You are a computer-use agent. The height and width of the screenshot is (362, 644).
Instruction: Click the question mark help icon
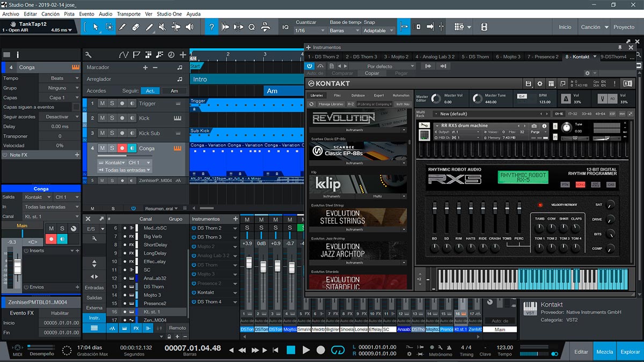(x=212, y=26)
